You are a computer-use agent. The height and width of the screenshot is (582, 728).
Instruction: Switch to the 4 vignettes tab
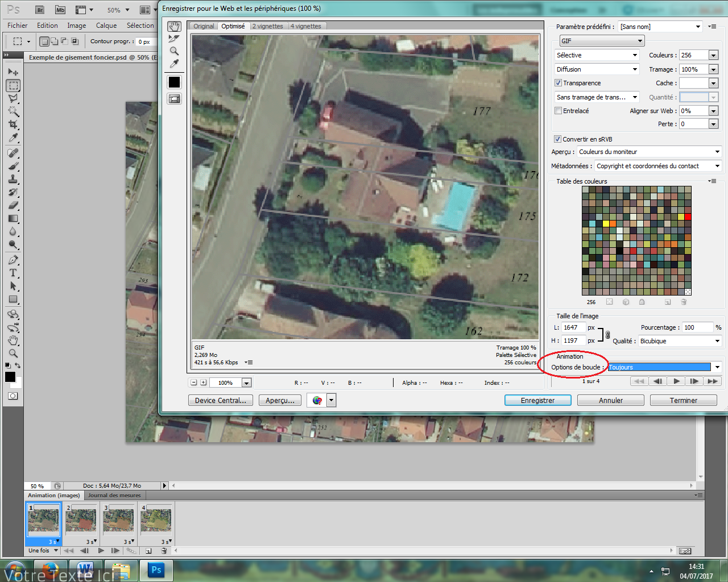coord(306,26)
